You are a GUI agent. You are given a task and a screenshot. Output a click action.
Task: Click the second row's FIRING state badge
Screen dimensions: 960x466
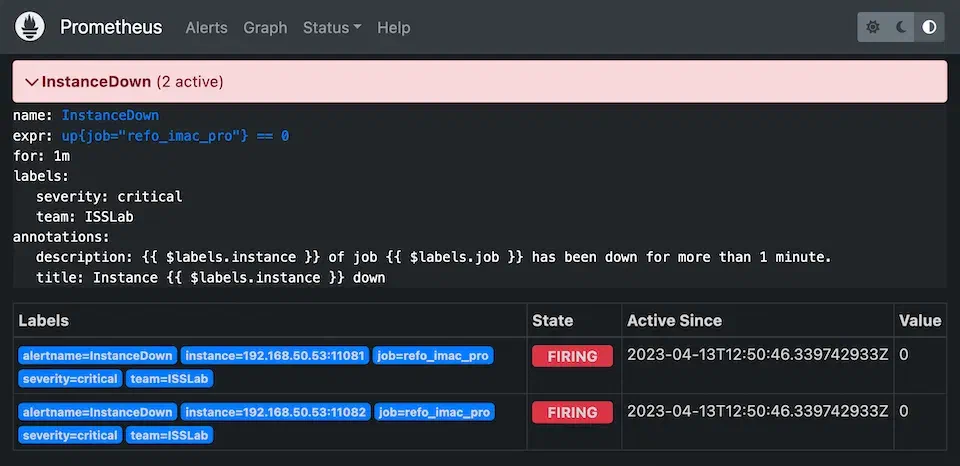coord(572,412)
